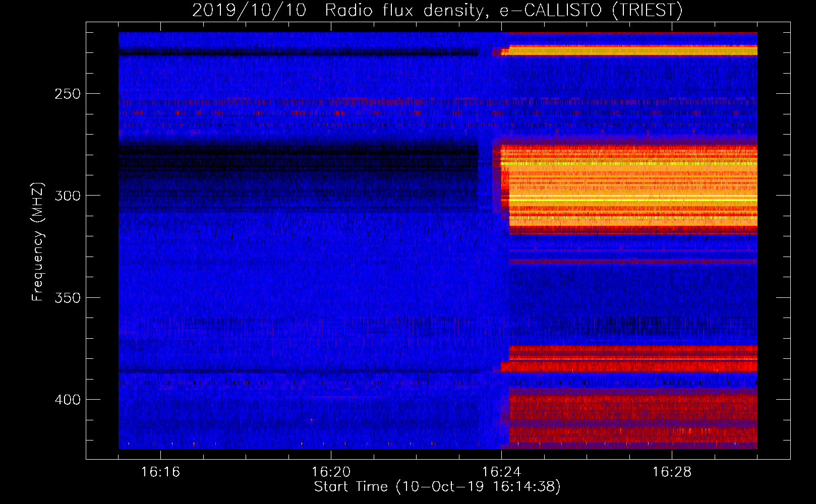Image resolution: width=816 pixels, height=504 pixels.
Task: Click the plot title mentioning e-CALLISTO (TRIEST)
Action: point(437,10)
